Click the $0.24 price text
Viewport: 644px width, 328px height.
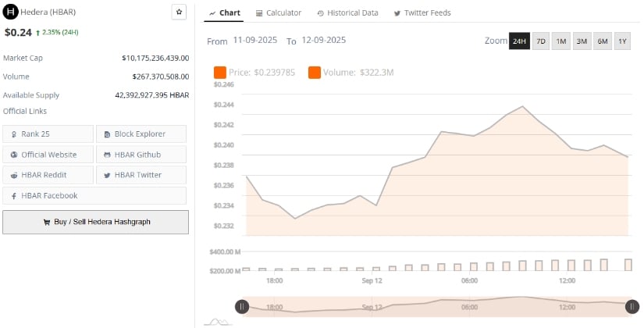coord(18,32)
